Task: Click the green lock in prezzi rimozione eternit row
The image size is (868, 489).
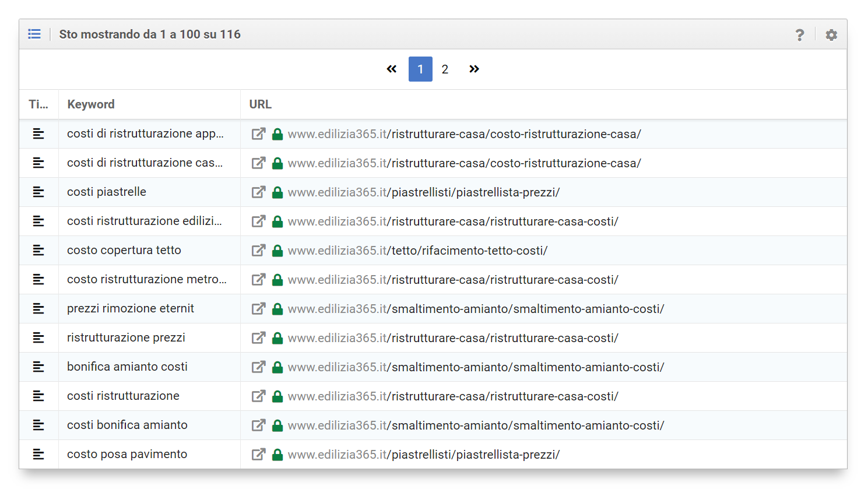Action: tap(277, 309)
